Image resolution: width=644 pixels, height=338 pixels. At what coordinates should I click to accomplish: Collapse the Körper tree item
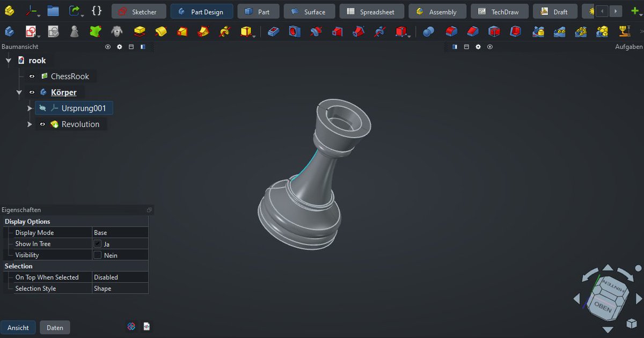[19, 92]
